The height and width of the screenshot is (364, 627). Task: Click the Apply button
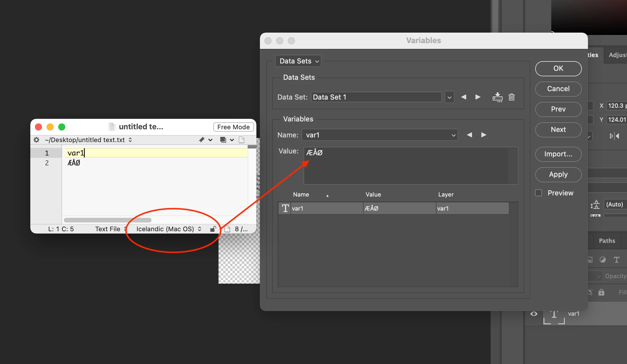tap(558, 174)
